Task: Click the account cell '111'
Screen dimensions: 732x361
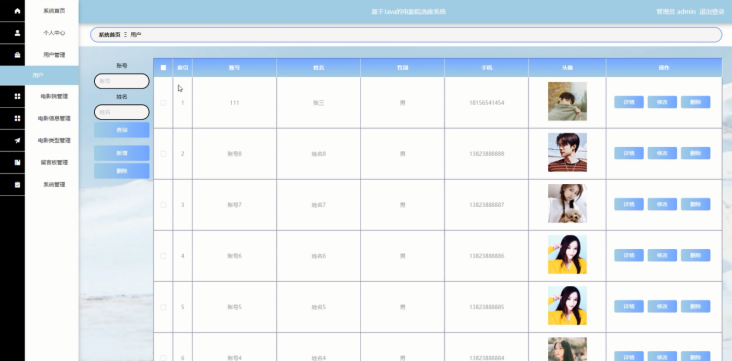Action: pos(234,103)
